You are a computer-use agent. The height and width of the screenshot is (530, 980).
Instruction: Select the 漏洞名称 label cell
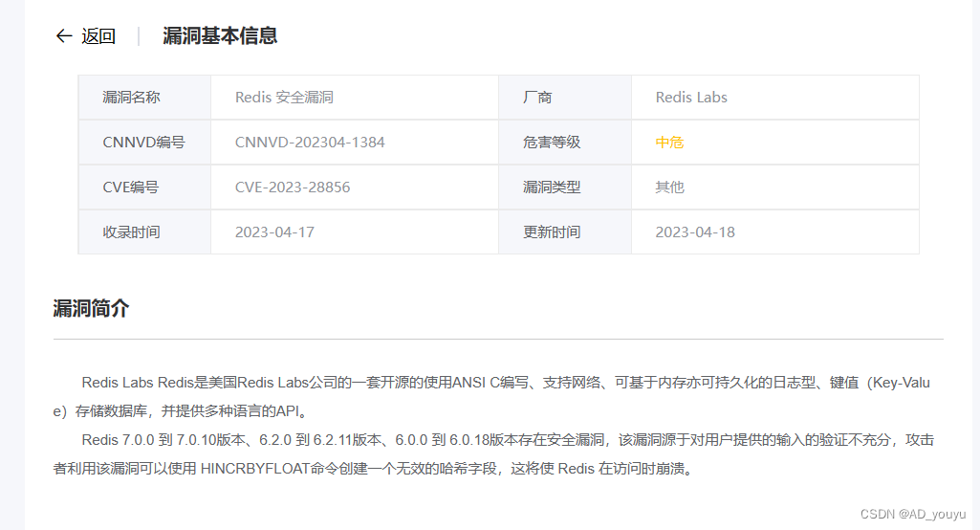[144, 98]
